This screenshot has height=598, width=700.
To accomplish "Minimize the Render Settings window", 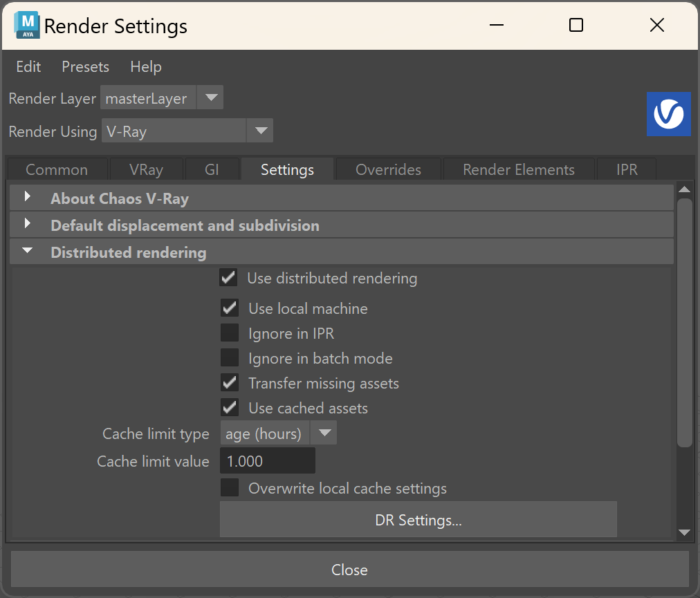I will [x=497, y=25].
